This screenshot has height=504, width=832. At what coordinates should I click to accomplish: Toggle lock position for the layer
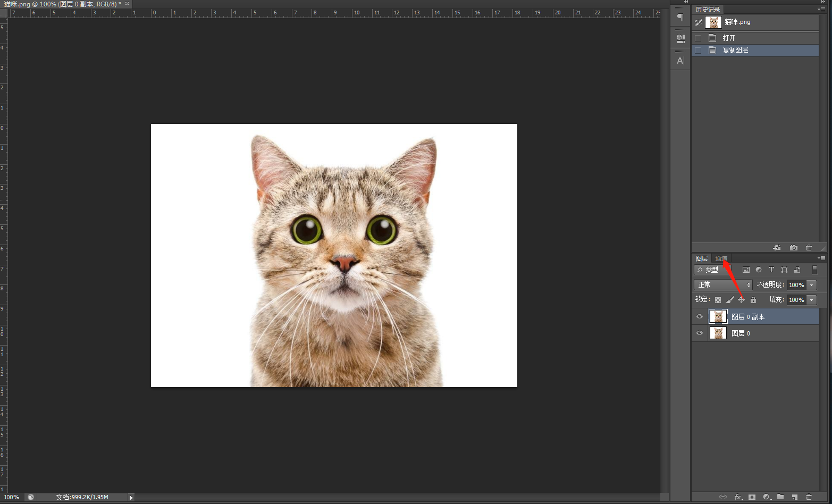pos(741,300)
